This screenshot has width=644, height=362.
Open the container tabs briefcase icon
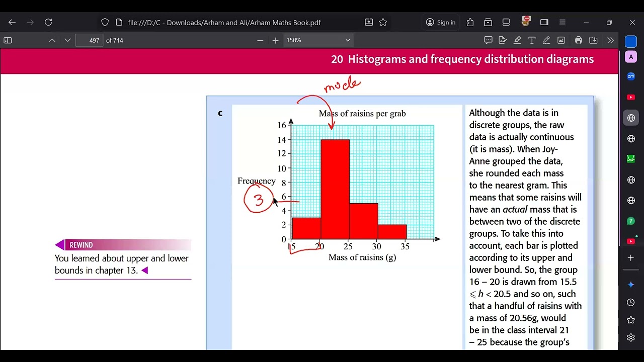[x=488, y=22]
